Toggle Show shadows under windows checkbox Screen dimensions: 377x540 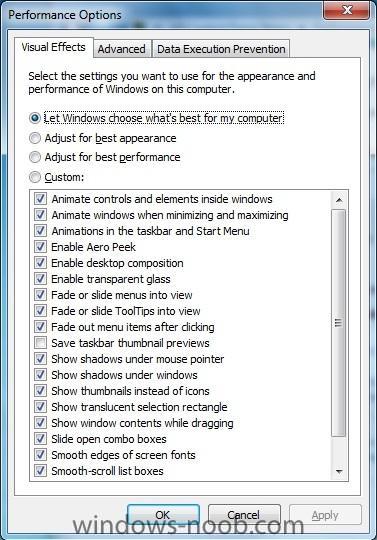tap(40, 375)
